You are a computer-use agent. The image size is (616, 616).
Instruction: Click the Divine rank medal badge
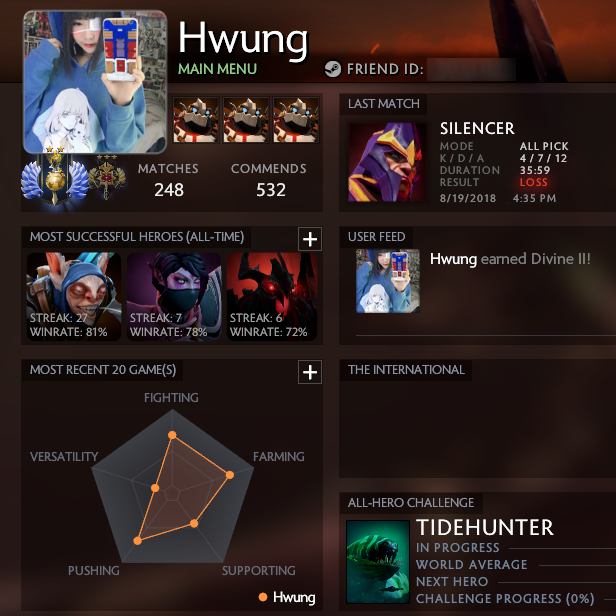click(55, 177)
